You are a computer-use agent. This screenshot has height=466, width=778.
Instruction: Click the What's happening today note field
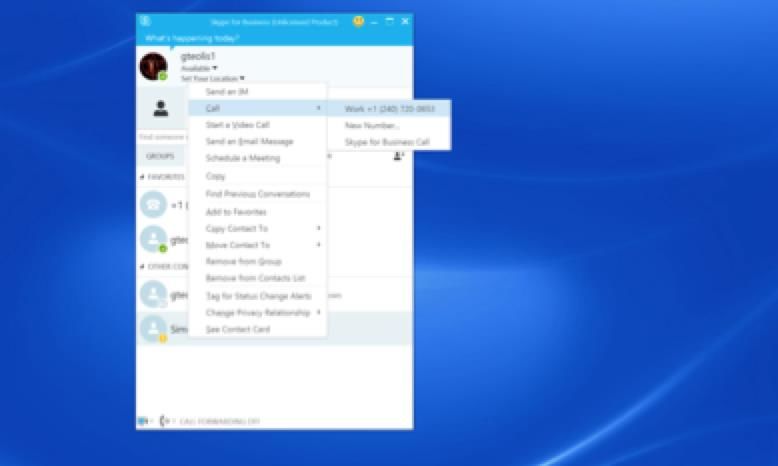tap(193, 38)
